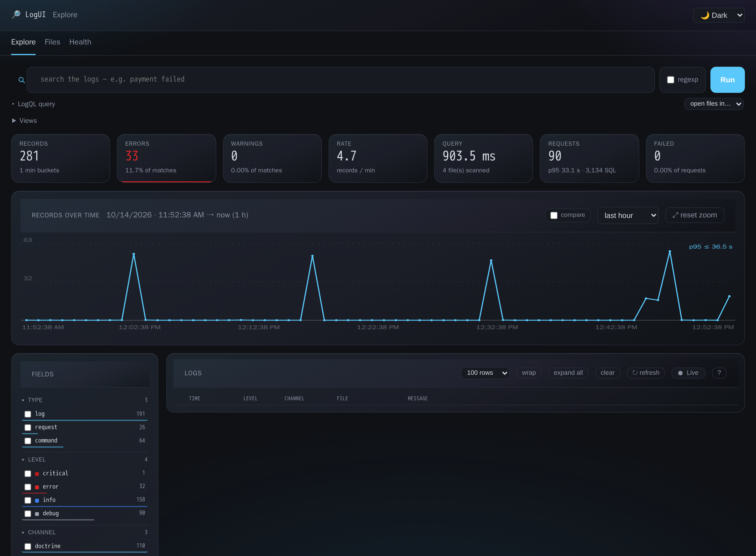Switch to the Files tab
The width and height of the screenshot is (756, 556).
(53, 42)
